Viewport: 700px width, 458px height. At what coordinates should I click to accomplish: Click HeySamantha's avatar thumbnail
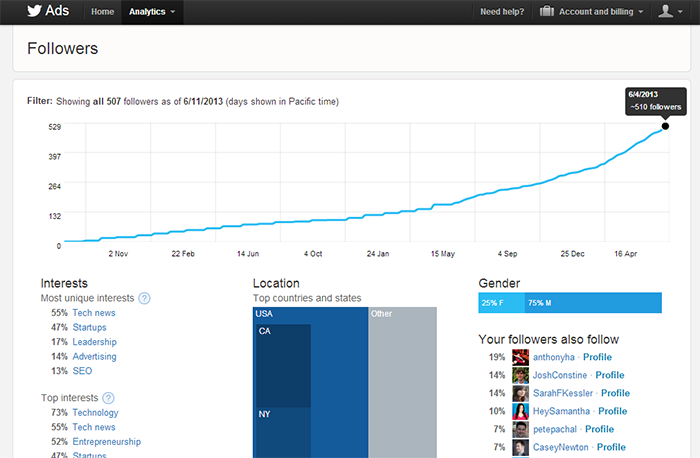(520, 411)
